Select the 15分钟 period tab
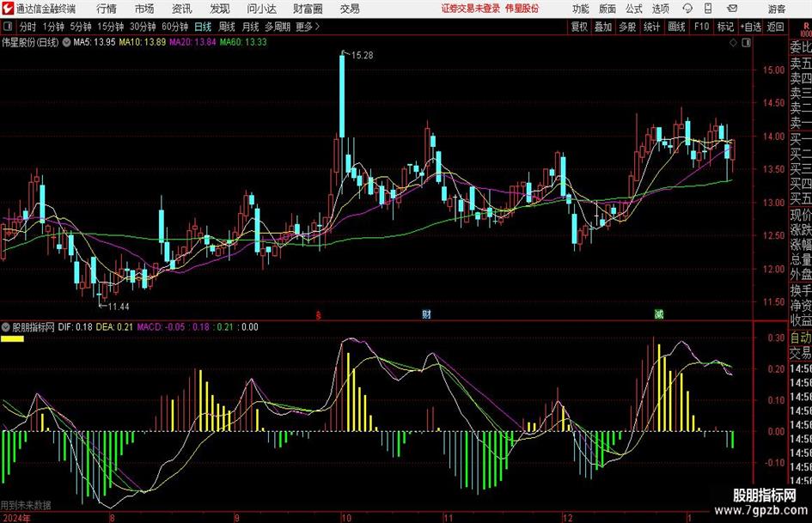Viewport: 812px width, 523px height. coord(111,27)
